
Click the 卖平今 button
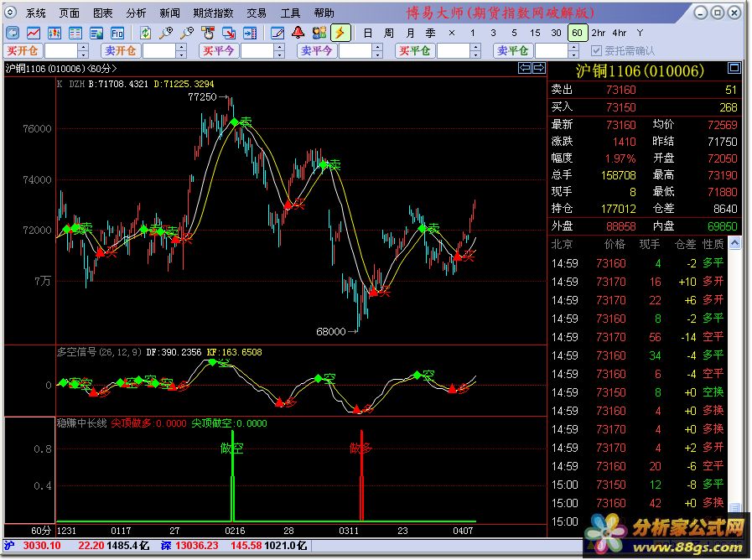coord(317,51)
